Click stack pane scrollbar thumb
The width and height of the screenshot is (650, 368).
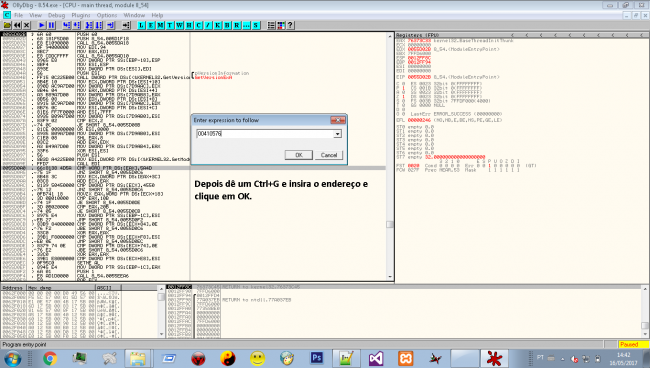pos(645,326)
